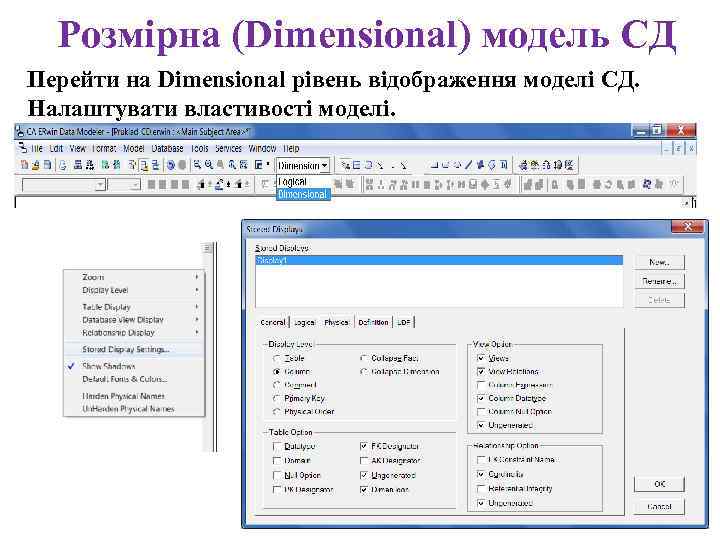Select the text box T tool icon
This screenshot has width=720, height=540.
click(x=504, y=165)
